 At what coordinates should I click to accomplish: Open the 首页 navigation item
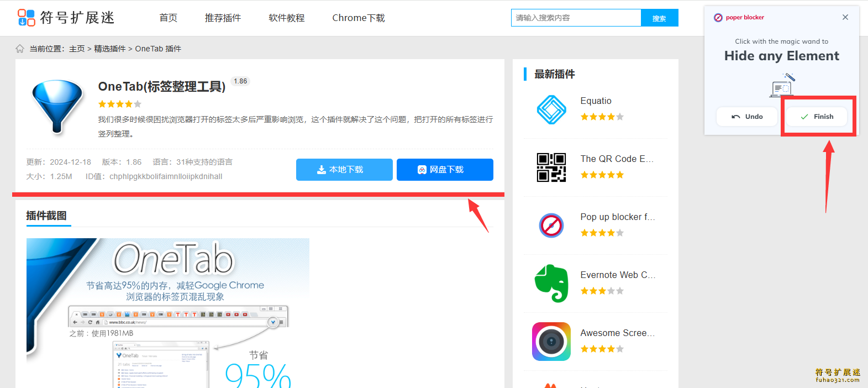pos(169,18)
